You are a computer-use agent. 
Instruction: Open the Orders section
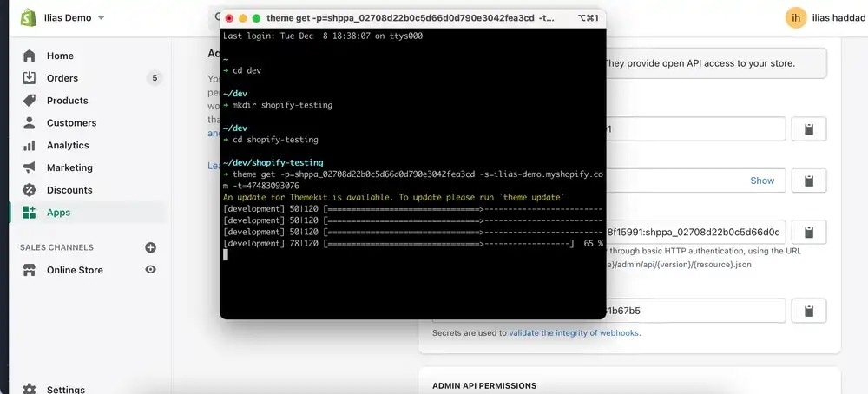pyautogui.click(x=62, y=78)
